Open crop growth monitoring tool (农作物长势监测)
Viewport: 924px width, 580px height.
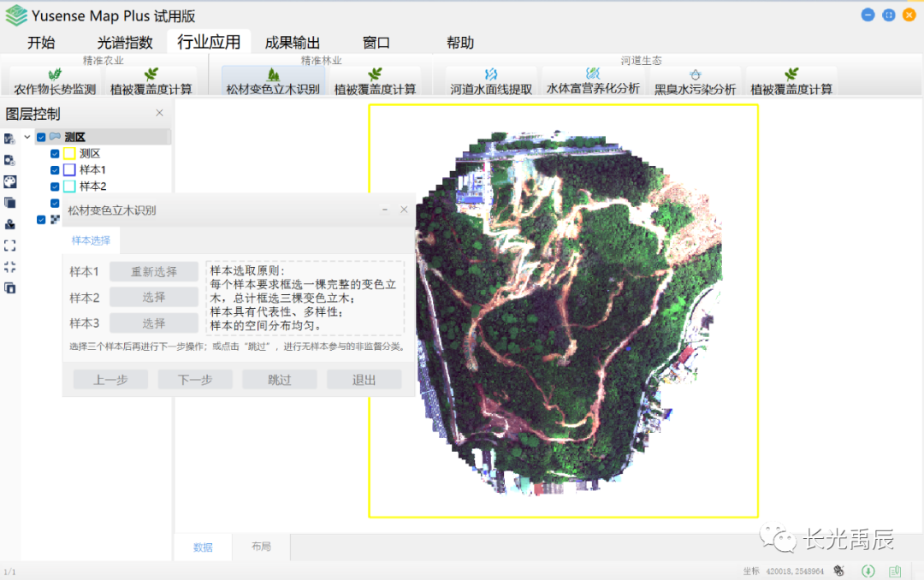(x=55, y=82)
